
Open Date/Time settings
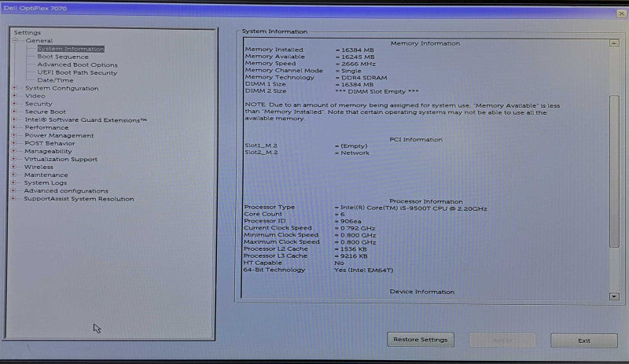(55, 80)
